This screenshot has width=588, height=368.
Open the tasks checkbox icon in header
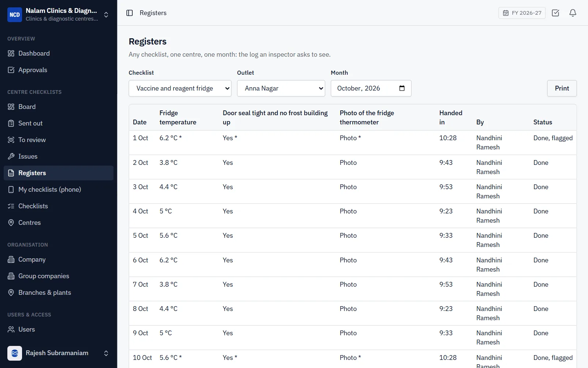555,13
